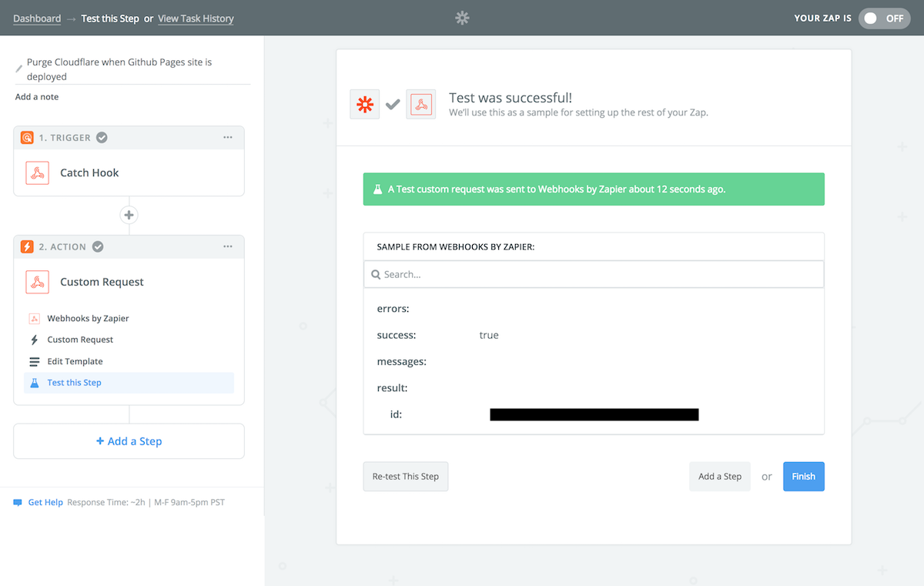Click the lightning icon beside Custom Request

coord(34,340)
